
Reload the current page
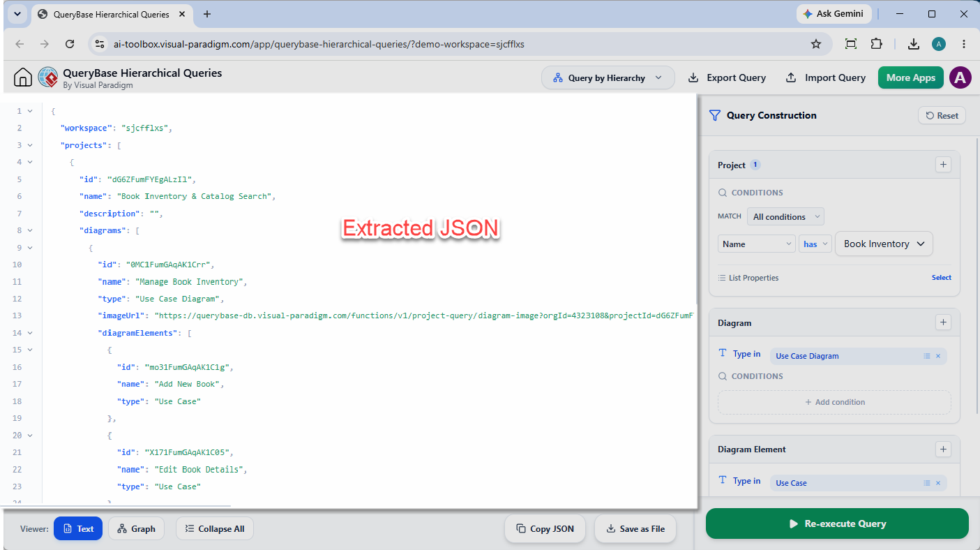tap(70, 44)
